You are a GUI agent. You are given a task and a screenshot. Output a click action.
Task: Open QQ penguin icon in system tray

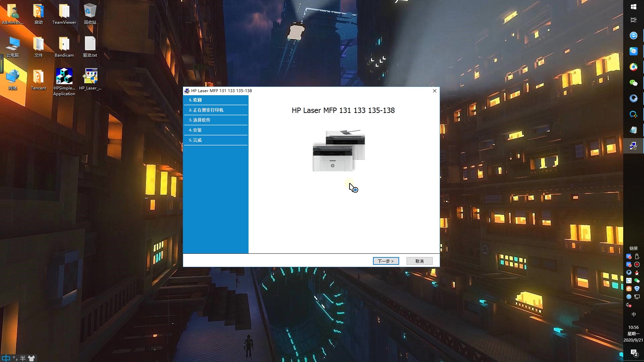coord(637,273)
